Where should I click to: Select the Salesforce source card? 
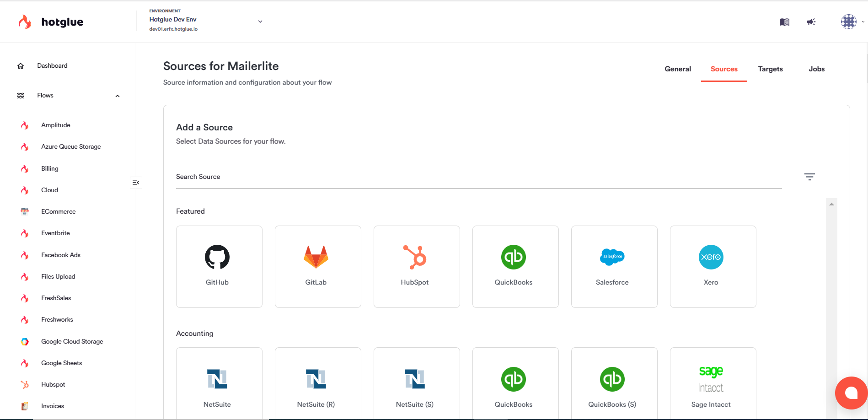(x=614, y=267)
